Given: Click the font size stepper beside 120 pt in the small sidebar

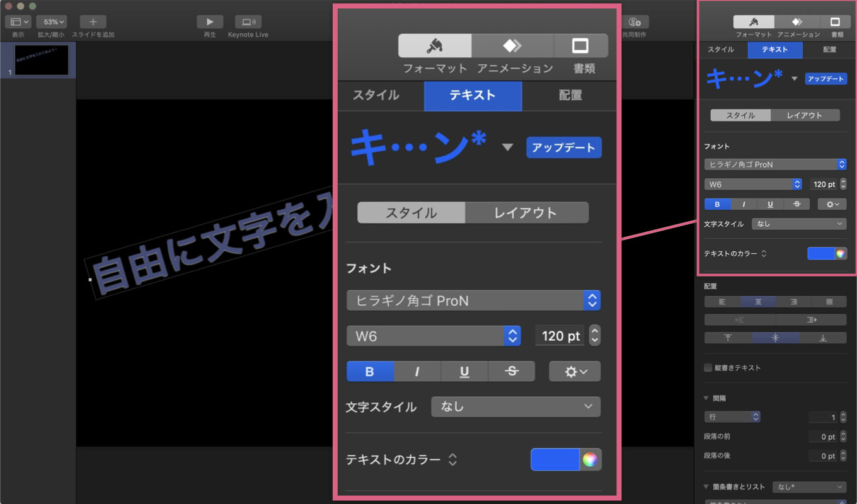Looking at the screenshot, I should click(843, 185).
